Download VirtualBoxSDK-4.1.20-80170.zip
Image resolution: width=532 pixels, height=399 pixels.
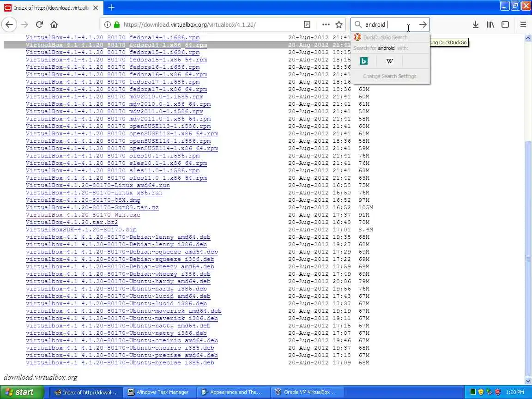click(x=81, y=230)
